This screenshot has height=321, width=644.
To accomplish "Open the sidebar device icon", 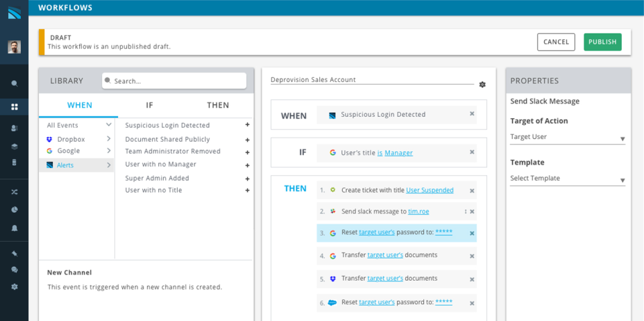I will [x=14, y=163].
